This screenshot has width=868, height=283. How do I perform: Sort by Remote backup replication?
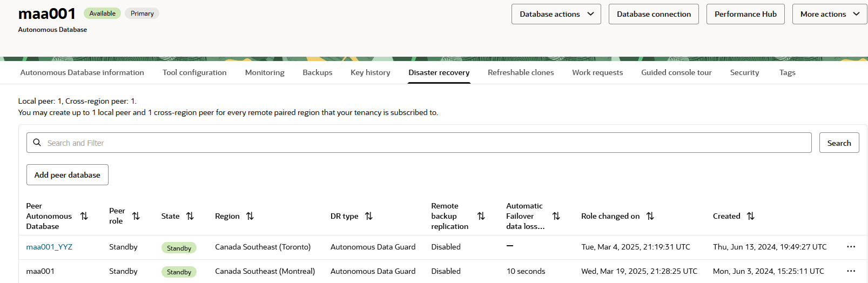pyautogui.click(x=481, y=216)
